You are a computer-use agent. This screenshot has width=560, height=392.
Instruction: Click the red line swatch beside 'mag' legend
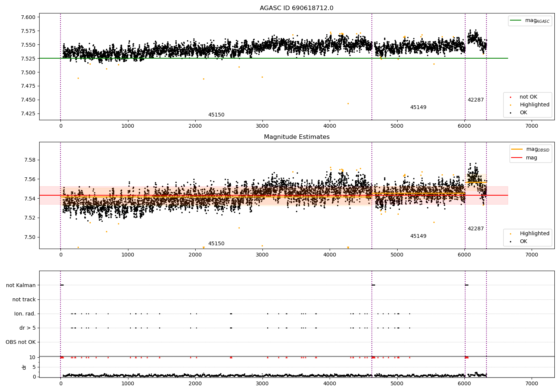point(517,158)
